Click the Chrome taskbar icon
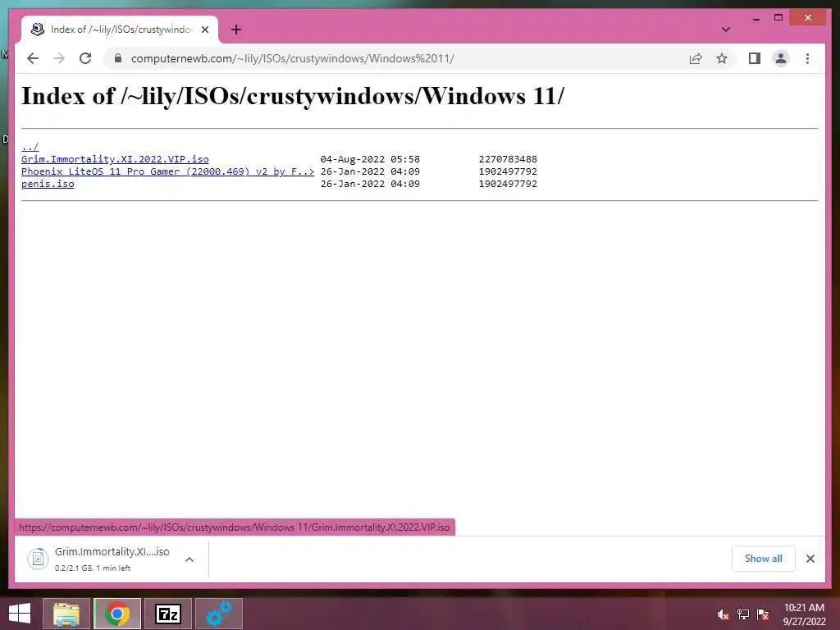Image resolution: width=840 pixels, height=630 pixels. tap(116, 614)
